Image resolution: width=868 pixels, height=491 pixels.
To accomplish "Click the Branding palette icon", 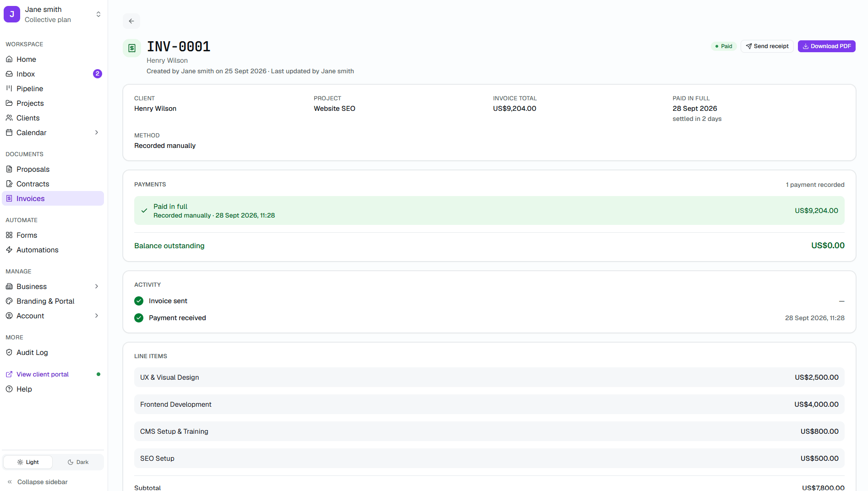I will click(9, 301).
